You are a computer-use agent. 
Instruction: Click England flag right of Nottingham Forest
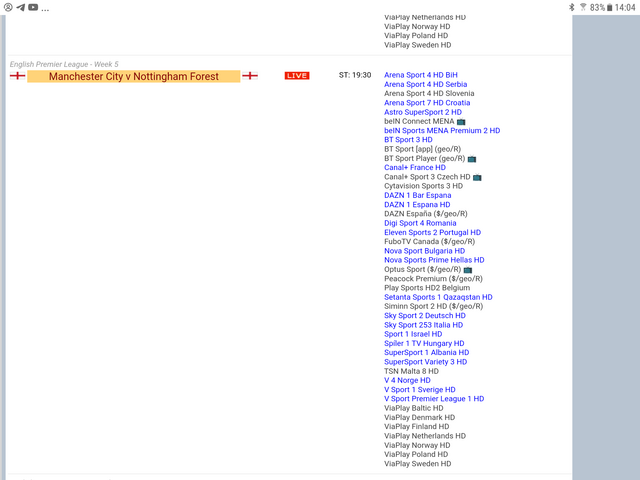[250, 76]
